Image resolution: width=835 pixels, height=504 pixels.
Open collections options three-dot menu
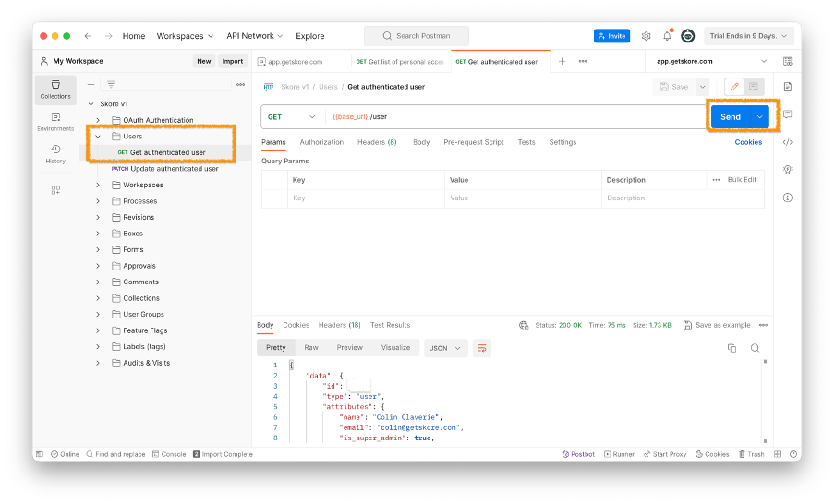tap(241, 85)
